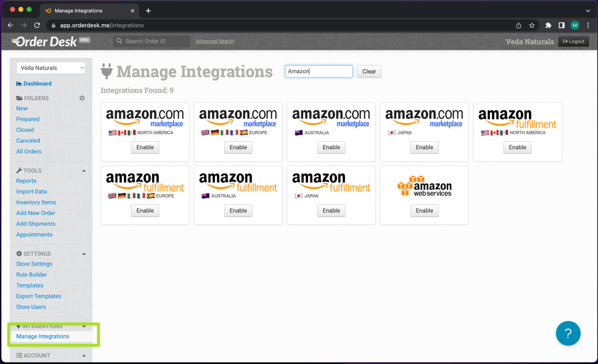This screenshot has height=364, width=598.
Task: Click the folders settings gear icon
Action: pos(82,98)
